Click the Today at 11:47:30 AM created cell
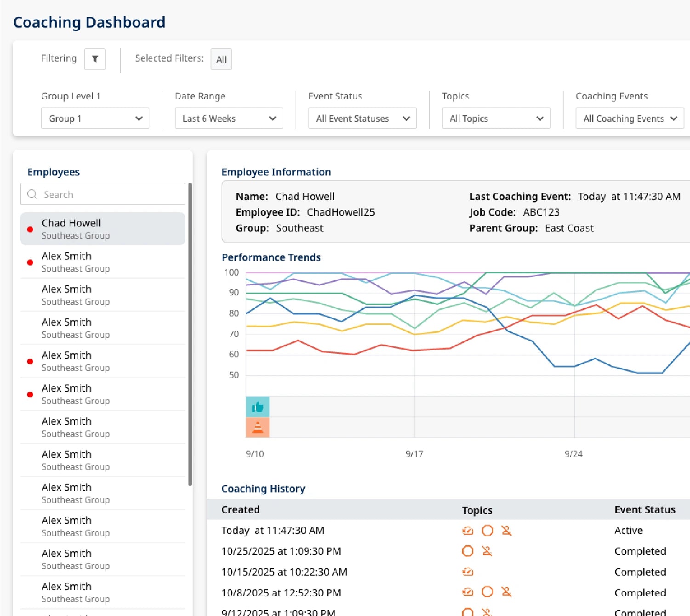 [x=273, y=531]
